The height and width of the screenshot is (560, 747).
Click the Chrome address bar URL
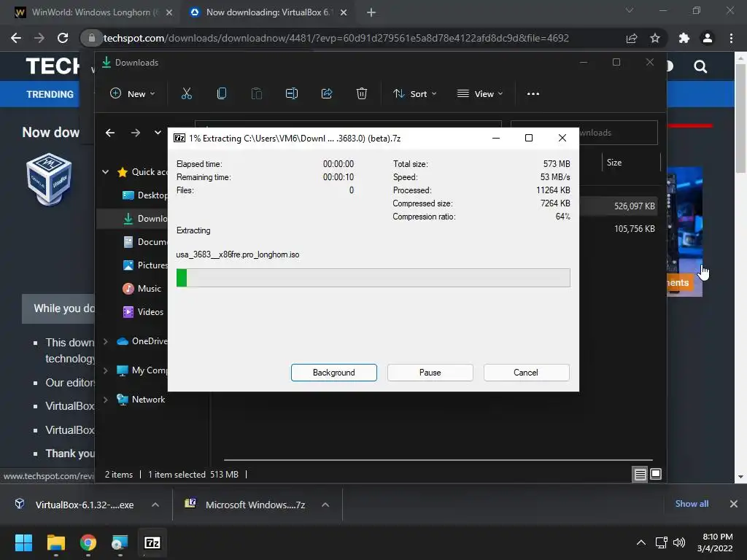point(336,38)
